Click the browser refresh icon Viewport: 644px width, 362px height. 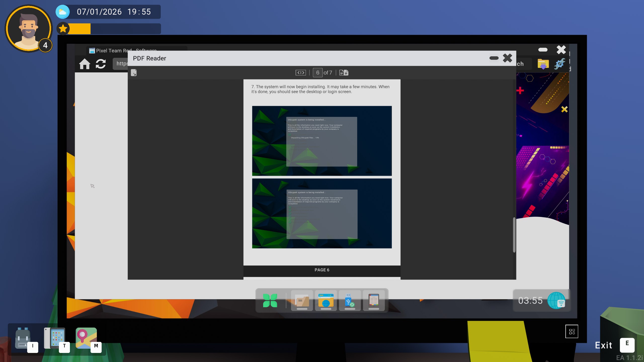[x=101, y=64]
